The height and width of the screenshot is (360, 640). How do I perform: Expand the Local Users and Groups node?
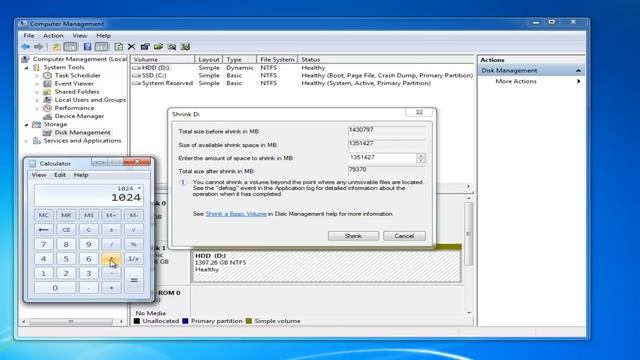pyautogui.click(x=37, y=100)
